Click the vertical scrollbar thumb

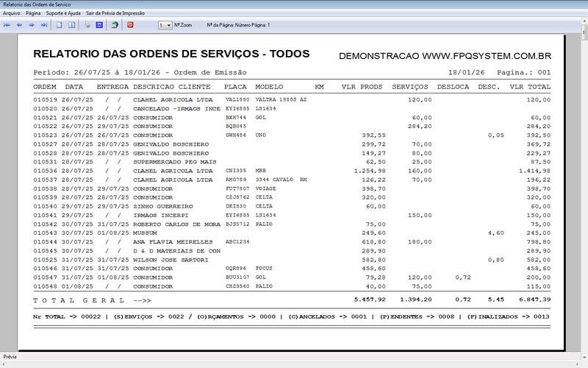click(x=584, y=32)
